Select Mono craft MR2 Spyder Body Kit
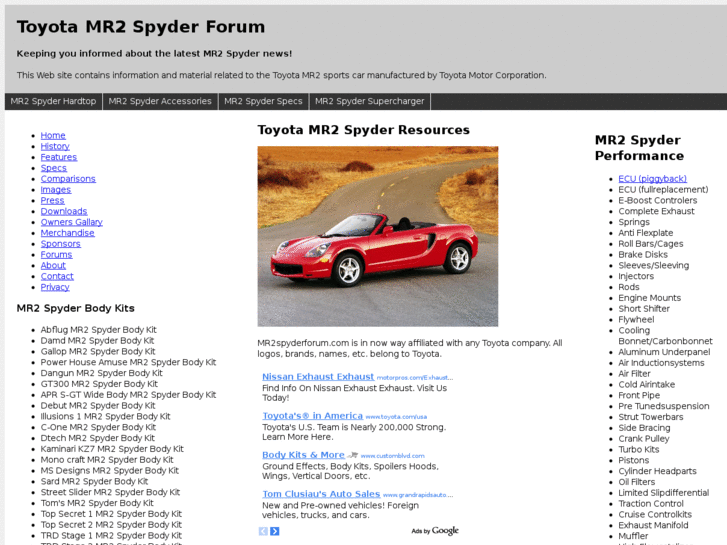The height and width of the screenshot is (545, 727). [107, 460]
